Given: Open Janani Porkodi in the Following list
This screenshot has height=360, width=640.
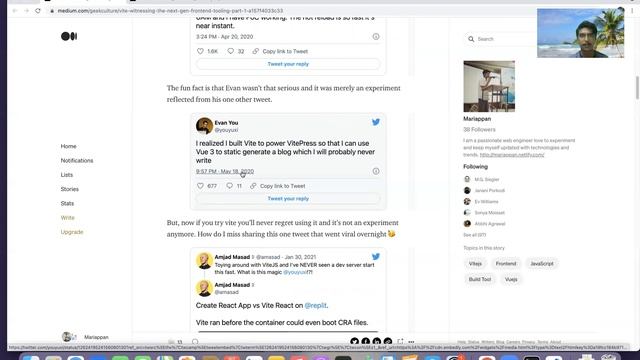Looking at the screenshot, I should click(489, 190).
